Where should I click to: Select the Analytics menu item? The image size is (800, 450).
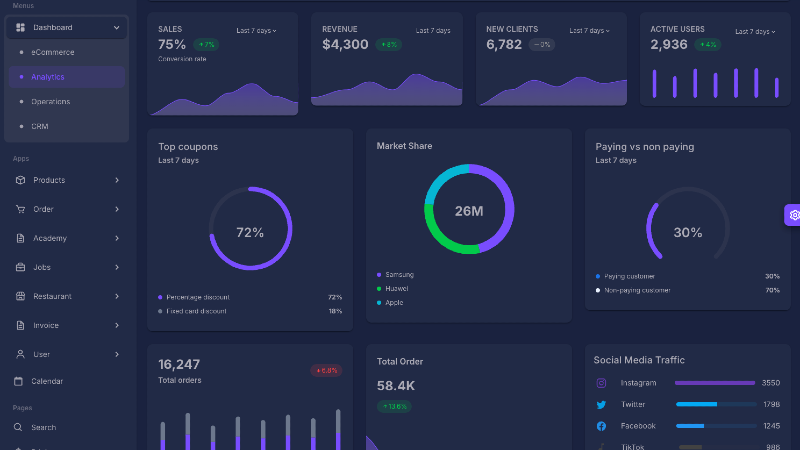tap(48, 77)
